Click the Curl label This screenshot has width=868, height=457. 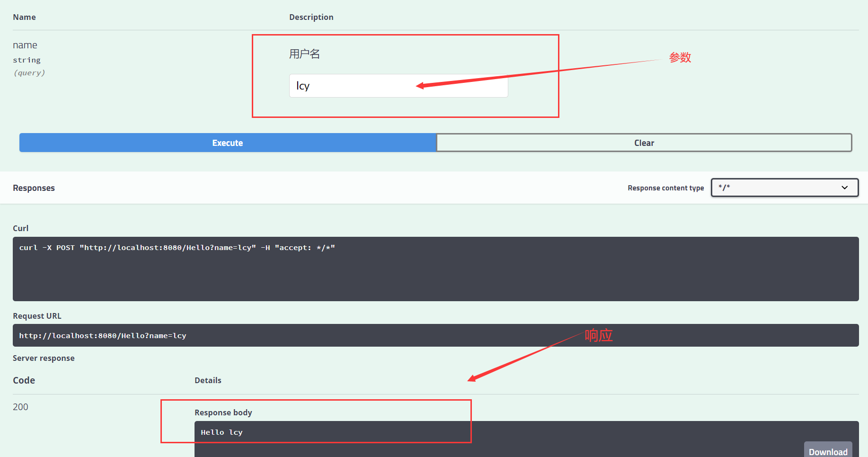(20, 228)
